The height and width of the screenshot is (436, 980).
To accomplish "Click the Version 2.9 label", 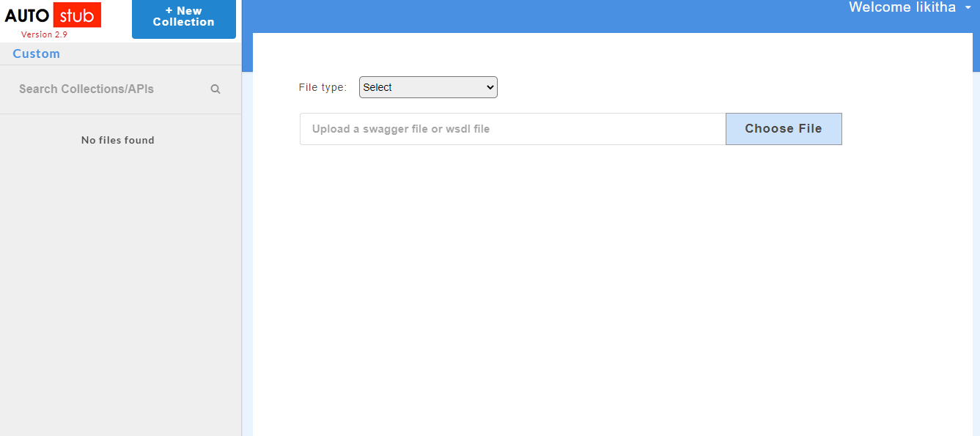I will tap(44, 34).
